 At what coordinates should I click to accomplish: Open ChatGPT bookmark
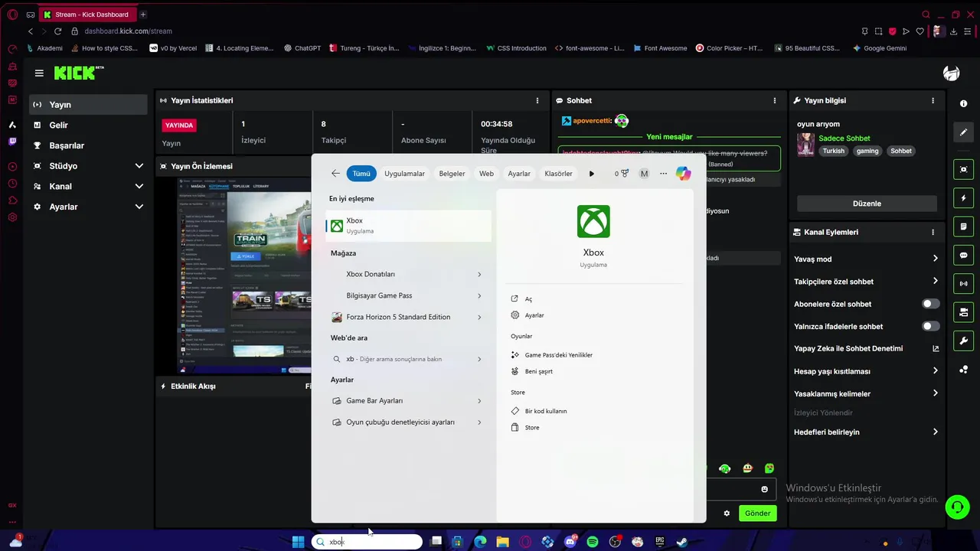point(302,48)
